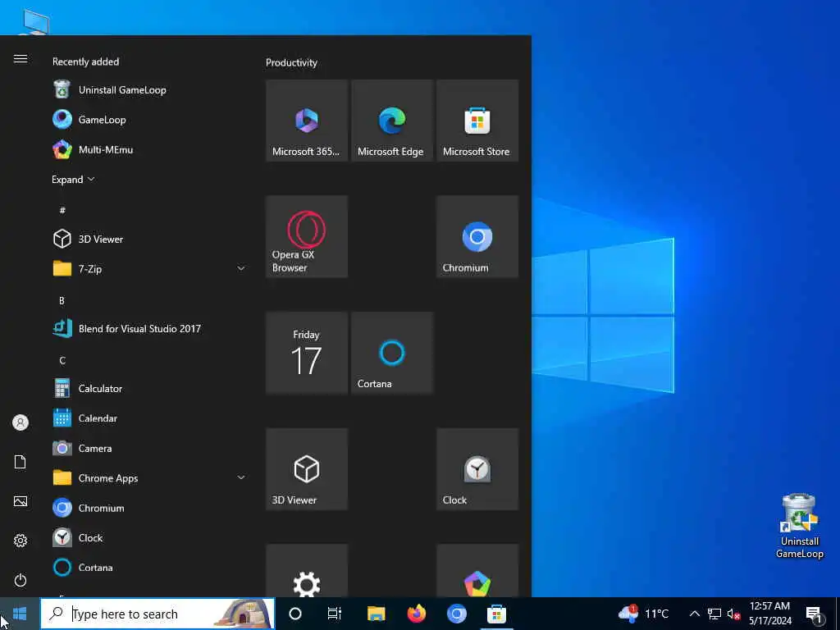Click the Power button in Start sidebar
Image resolution: width=840 pixels, height=630 pixels.
(21, 580)
